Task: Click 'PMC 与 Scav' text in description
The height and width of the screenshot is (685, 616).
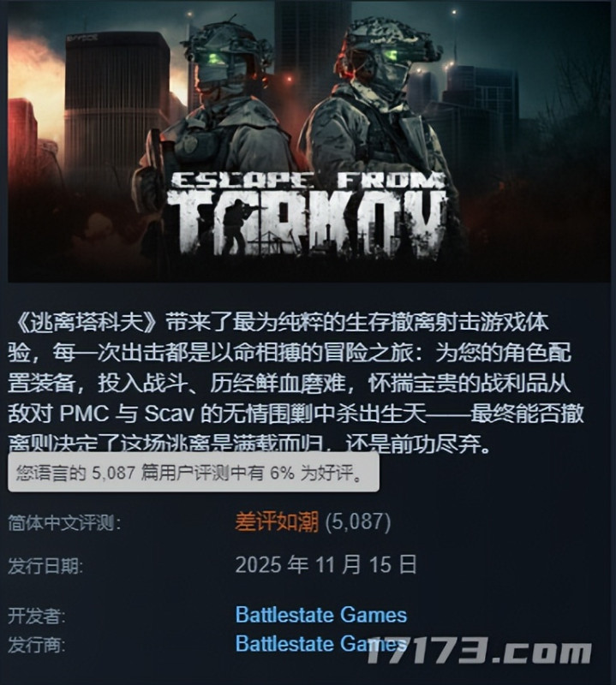Action: tap(127, 414)
